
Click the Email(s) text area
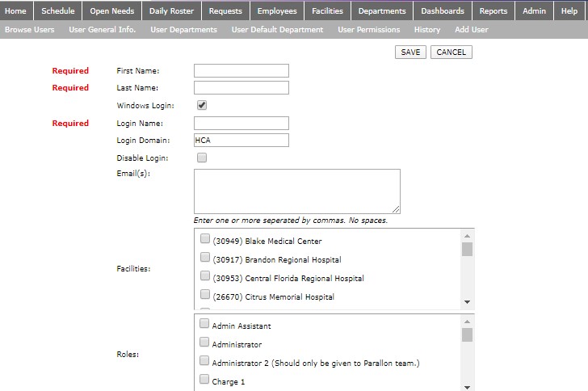click(x=296, y=191)
